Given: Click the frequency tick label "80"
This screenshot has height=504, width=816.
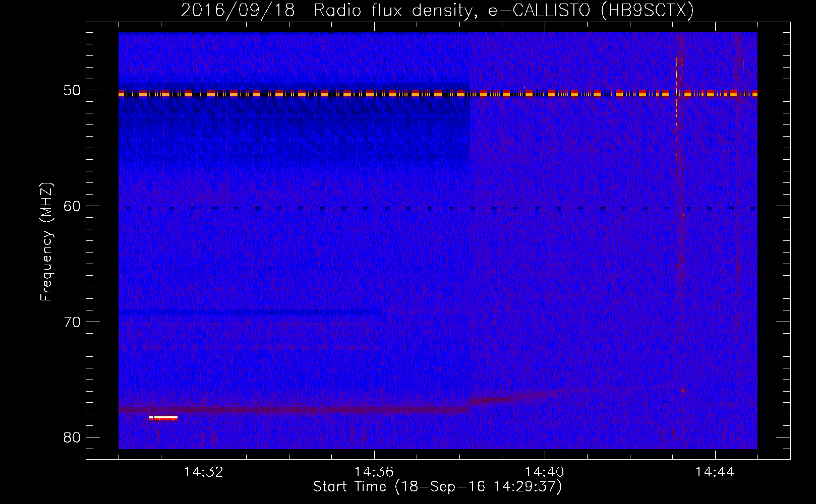Looking at the screenshot, I should coord(72,437).
